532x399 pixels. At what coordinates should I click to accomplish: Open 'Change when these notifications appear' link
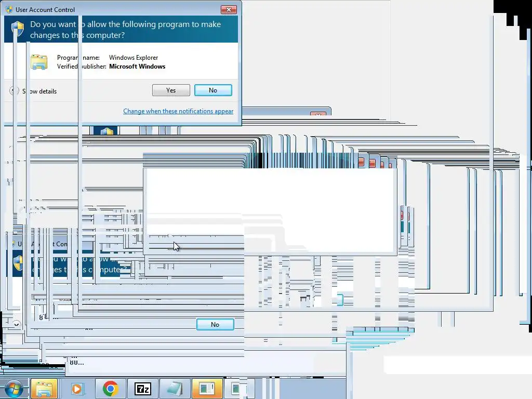click(178, 111)
